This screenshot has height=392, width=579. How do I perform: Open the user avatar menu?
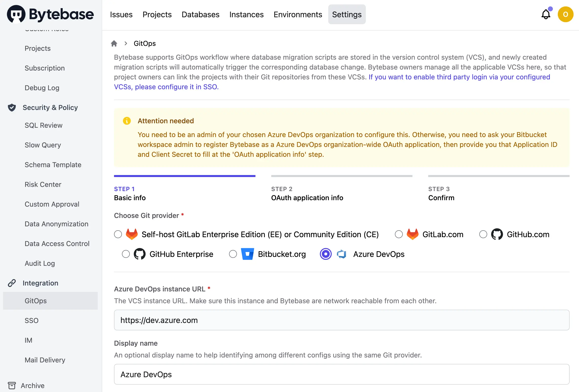(565, 15)
